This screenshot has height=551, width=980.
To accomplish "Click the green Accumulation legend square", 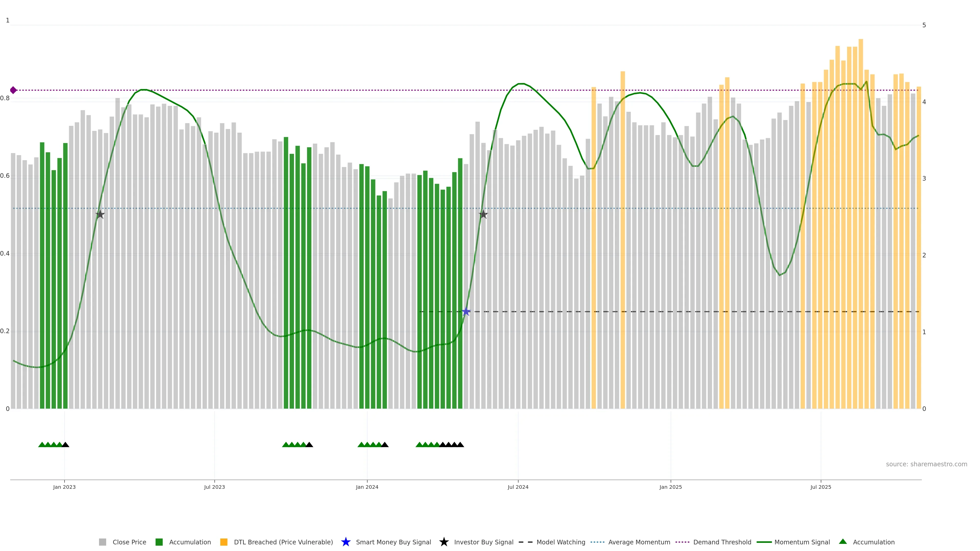I will coord(159,542).
